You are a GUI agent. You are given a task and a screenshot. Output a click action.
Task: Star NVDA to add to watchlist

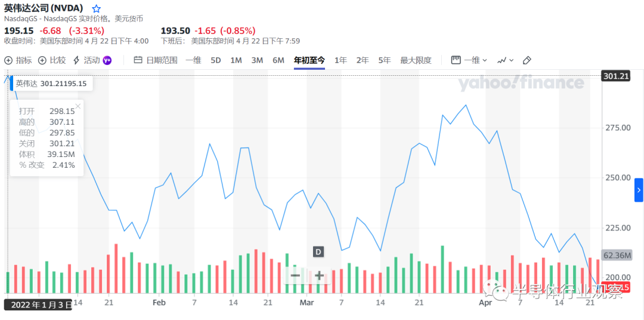point(96,8)
